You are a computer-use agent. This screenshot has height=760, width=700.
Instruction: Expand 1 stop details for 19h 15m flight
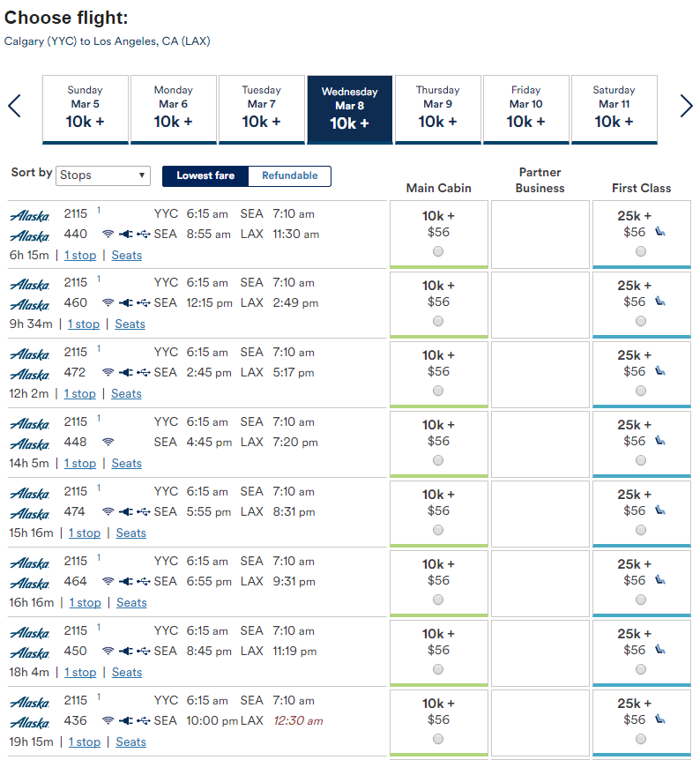point(85,741)
